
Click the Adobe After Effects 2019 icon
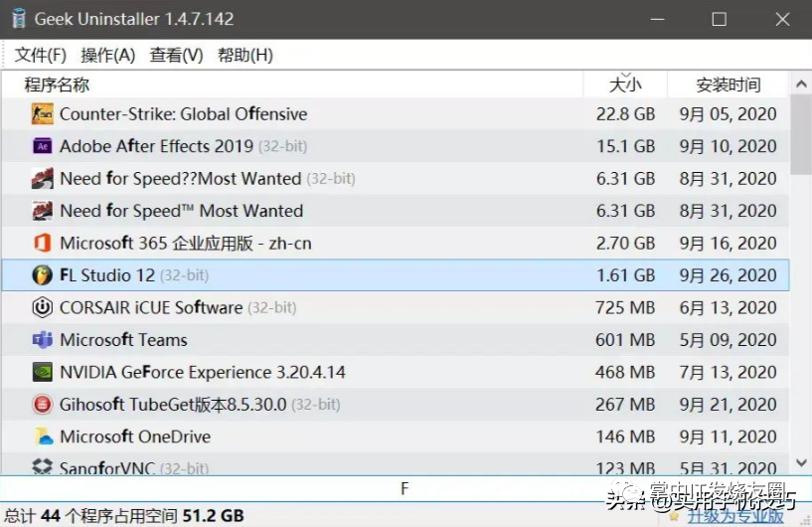[x=42, y=146]
